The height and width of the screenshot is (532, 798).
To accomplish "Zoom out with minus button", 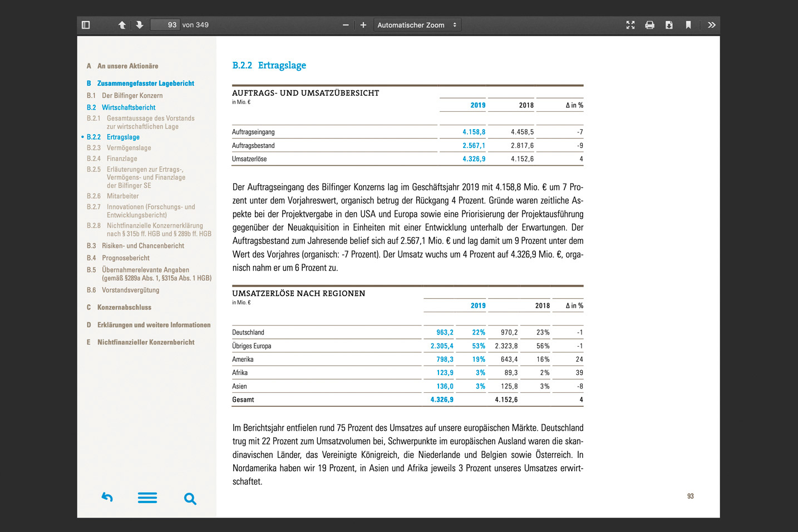I will tap(346, 25).
